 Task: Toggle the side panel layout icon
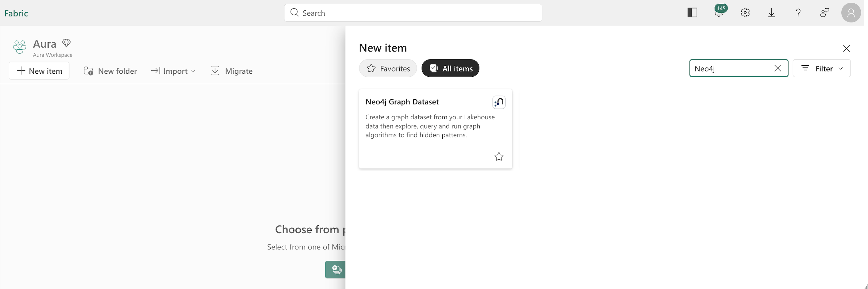(692, 13)
